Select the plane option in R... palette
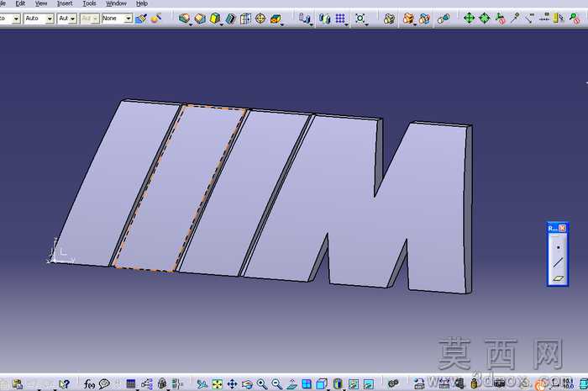Viewport: 588px width, 391px height. coord(558,278)
